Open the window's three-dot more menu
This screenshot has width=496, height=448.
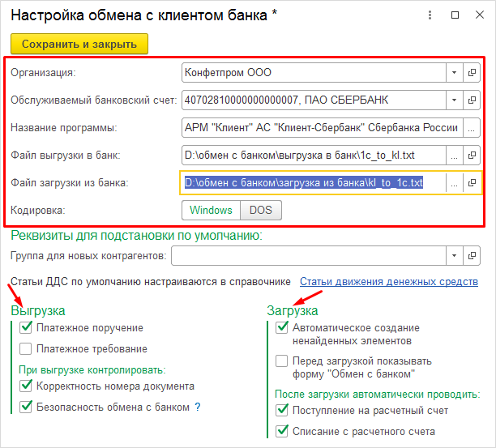coord(431,15)
